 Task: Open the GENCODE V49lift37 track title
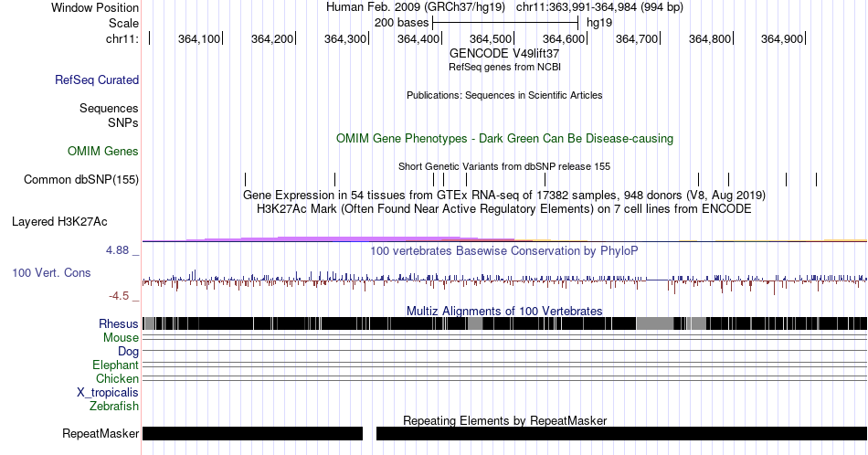[x=504, y=54]
